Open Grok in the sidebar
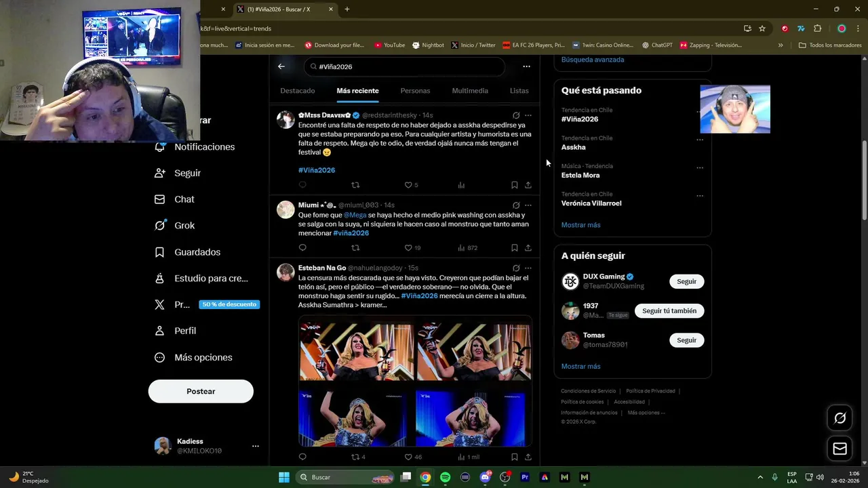868x488 pixels. coord(175,226)
